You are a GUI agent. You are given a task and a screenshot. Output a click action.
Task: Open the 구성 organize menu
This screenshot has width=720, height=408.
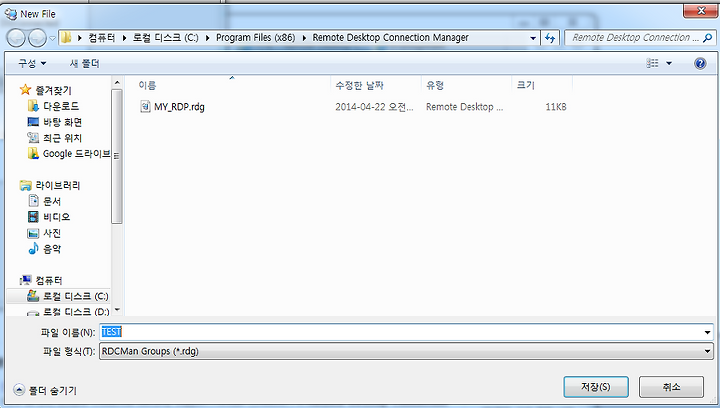[x=32, y=63]
